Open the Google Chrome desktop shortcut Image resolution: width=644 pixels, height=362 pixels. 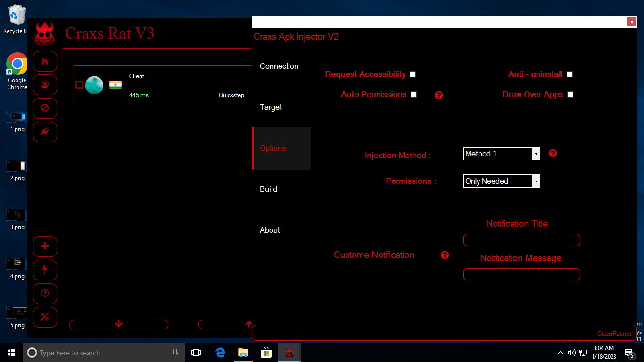pyautogui.click(x=17, y=71)
